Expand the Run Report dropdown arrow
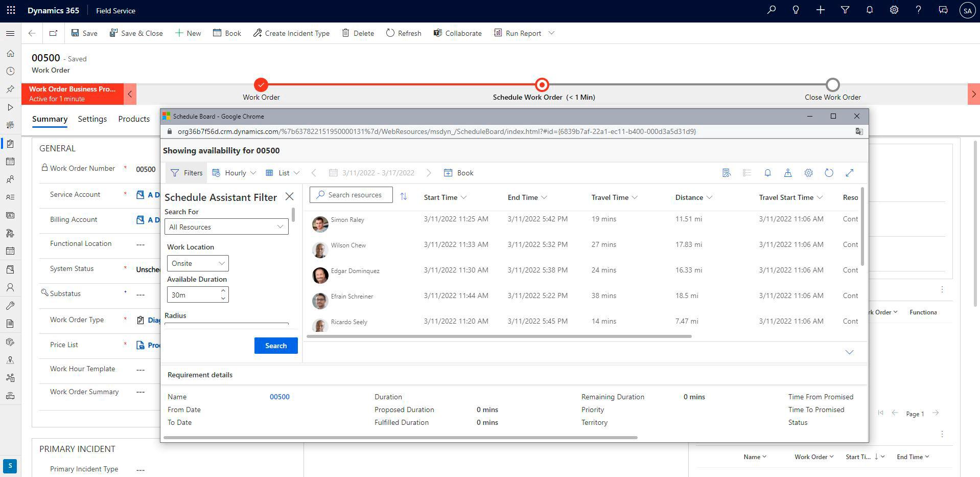Image resolution: width=980 pixels, height=477 pixels. [551, 33]
